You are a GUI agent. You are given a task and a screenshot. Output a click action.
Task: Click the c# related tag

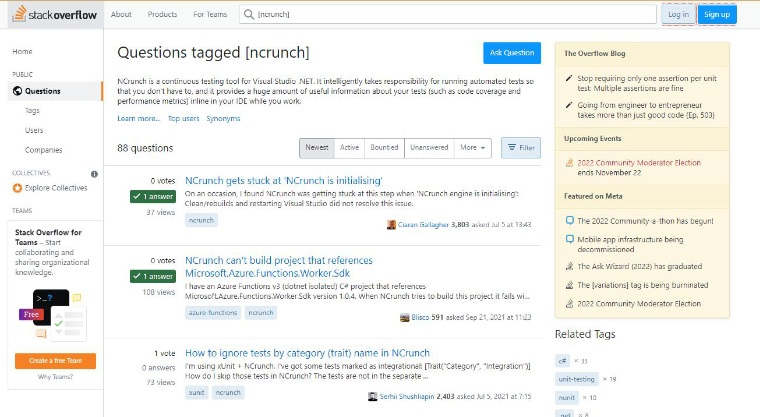pos(562,361)
